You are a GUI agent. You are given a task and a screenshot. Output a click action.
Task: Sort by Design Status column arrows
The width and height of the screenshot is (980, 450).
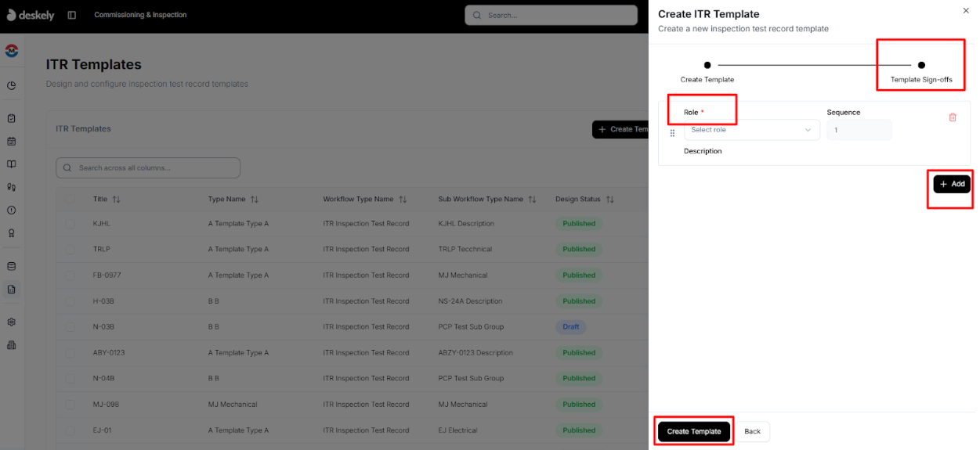[609, 200]
